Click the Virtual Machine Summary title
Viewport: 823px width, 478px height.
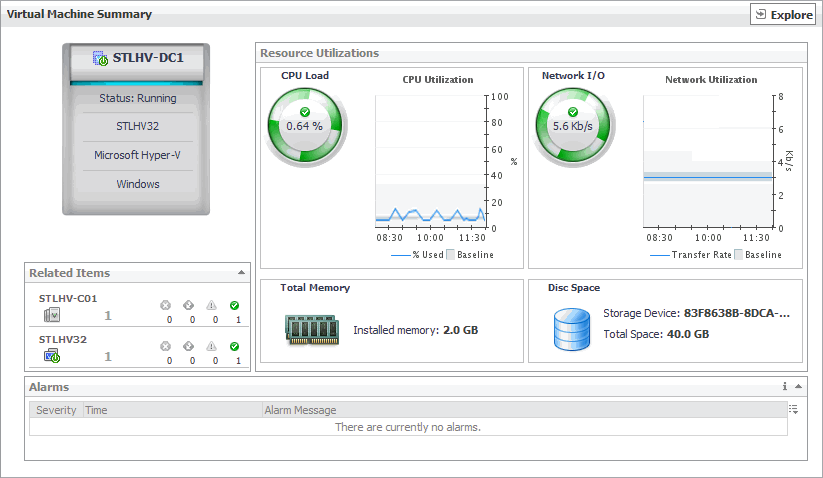pos(79,14)
